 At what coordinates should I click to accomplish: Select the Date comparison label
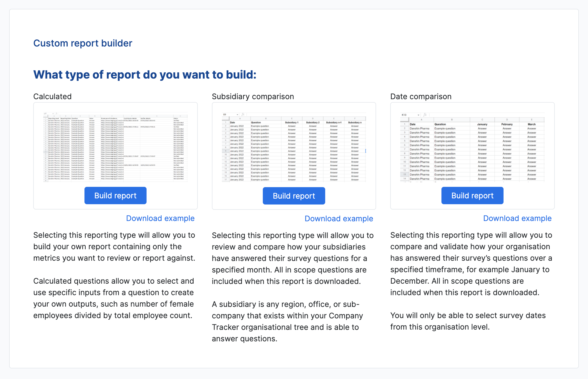tap(421, 97)
